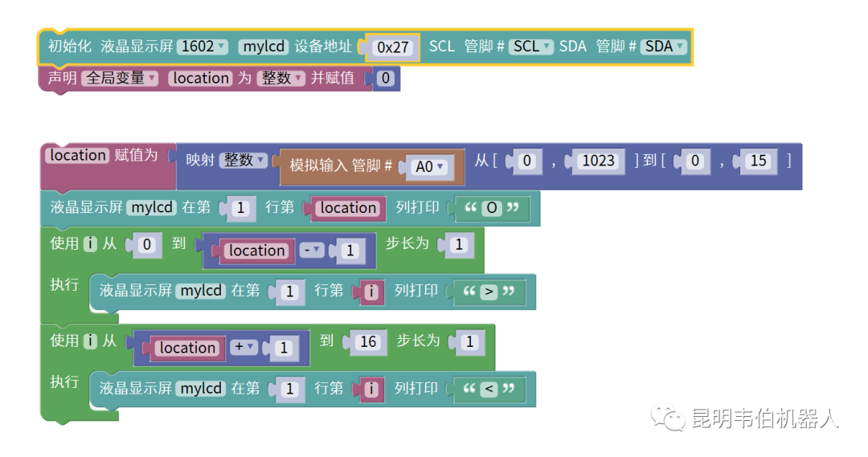
Task: Edit the row number in the O print block
Action: click(x=240, y=208)
